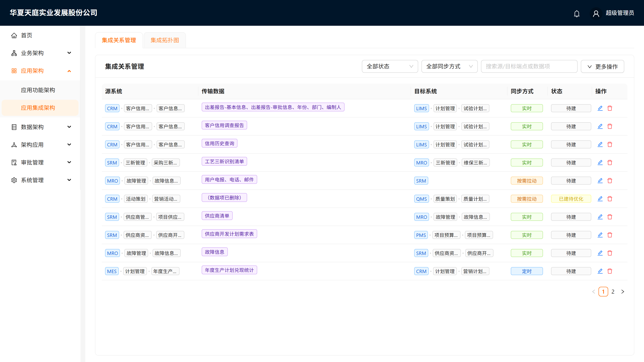Edit the 供应商清单 row
The height and width of the screenshot is (362, 644).
coord(600,217)
